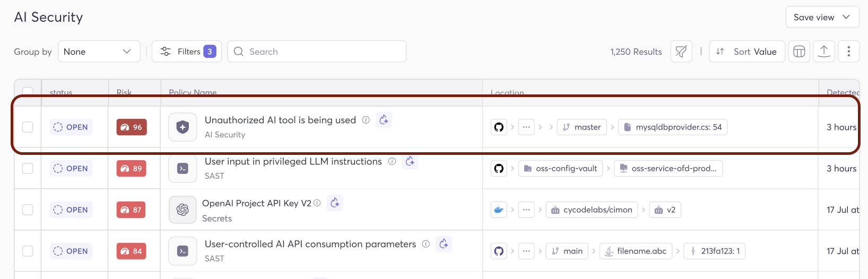Screen dimensions: 868x279
Task: Click OPEN status of risk 87 row
Action: coord(71,210)
